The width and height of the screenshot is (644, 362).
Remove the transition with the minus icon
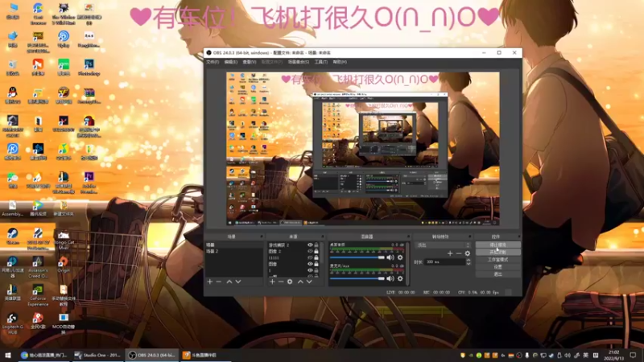[459, 253]
